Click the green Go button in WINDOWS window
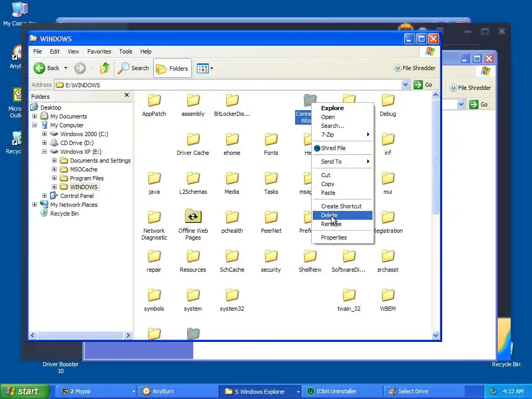Image resolution: width=532 pixels, height=399 pixels. [423, 85]
